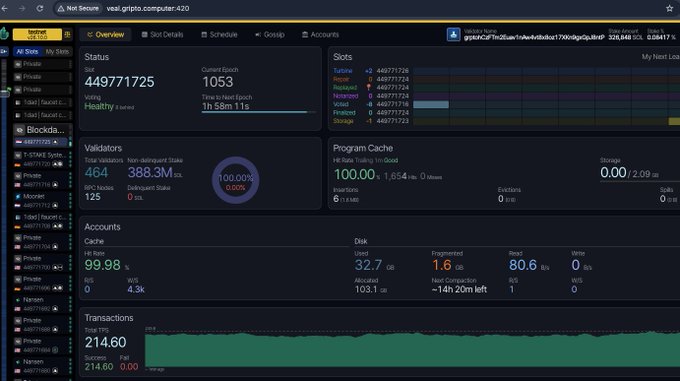Click the Accounts cache hit rate 99.98

(x=103, y=265)
